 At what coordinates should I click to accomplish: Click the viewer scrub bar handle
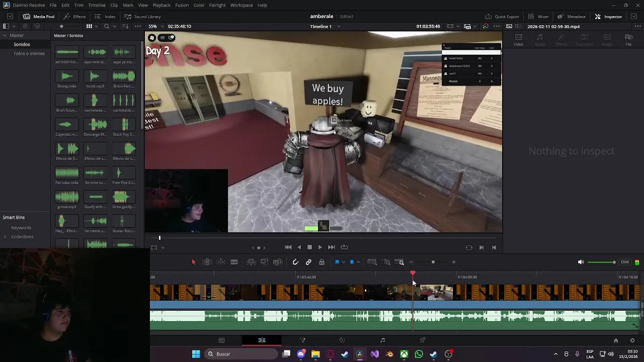pos(159,238)
